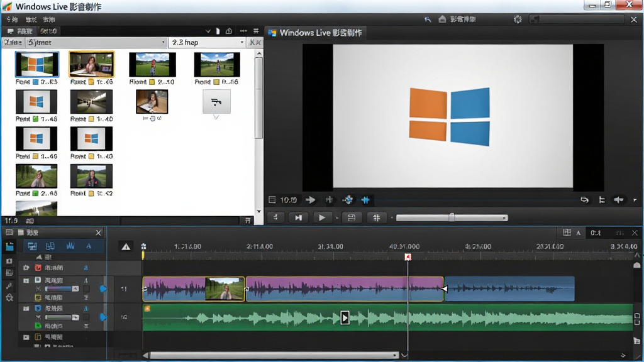The image size is (644, 362).
Task: Click the step-forward button left of Play
Action: click(299, 217)
